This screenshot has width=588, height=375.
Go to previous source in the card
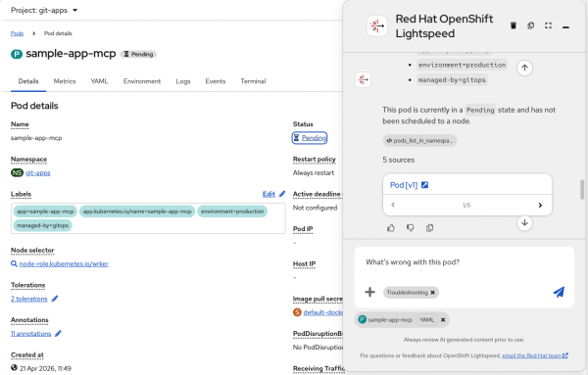pos(393,205)
